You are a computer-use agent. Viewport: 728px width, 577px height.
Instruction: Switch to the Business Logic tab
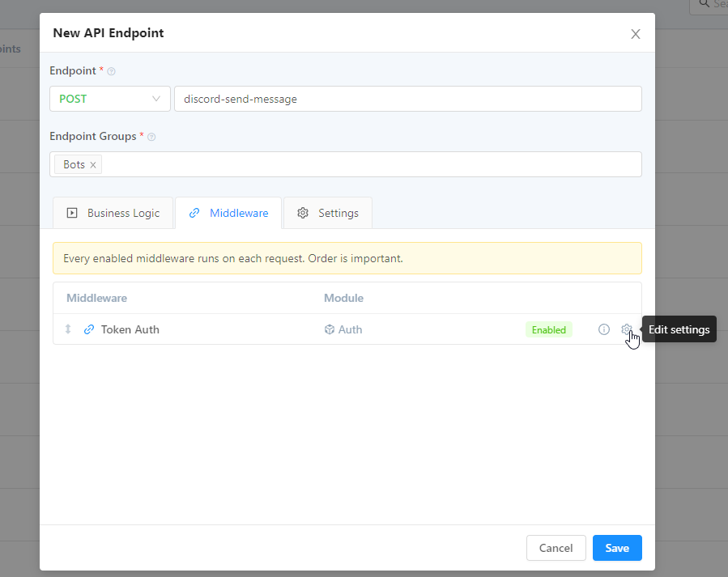point(113,213)
